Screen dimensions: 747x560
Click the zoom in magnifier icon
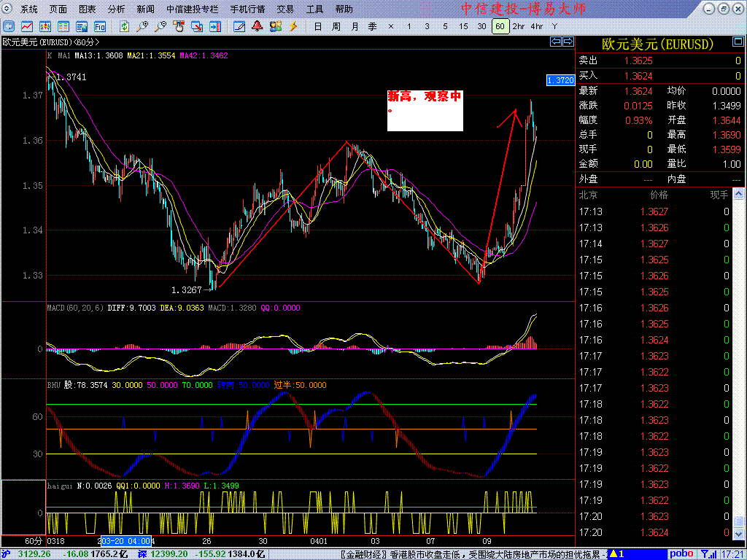142,26
